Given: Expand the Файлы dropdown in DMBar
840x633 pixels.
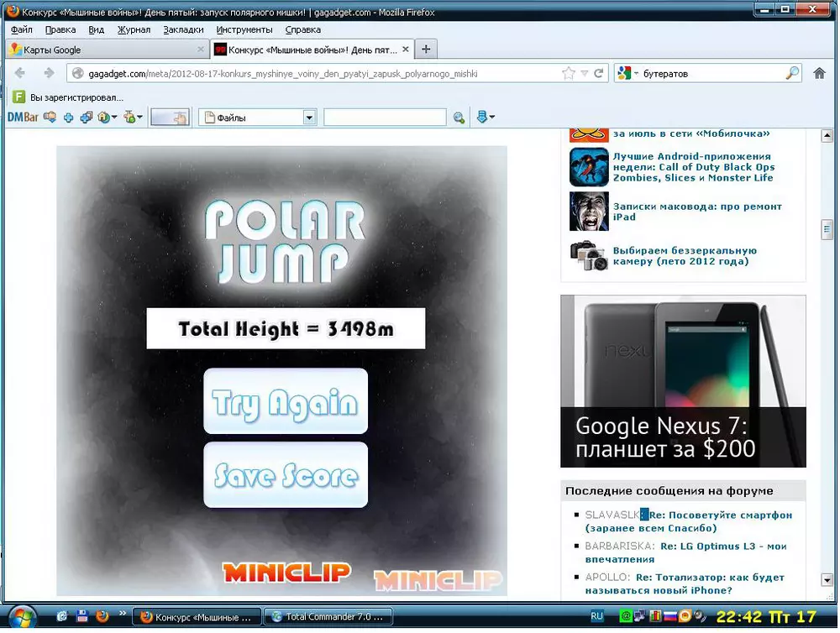Looking at the screenshot, I should pyautogui.click(x=309, y=118).
